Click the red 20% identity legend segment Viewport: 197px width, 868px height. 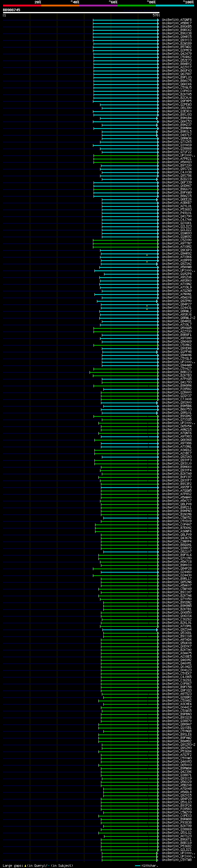[x=22, y=6]
